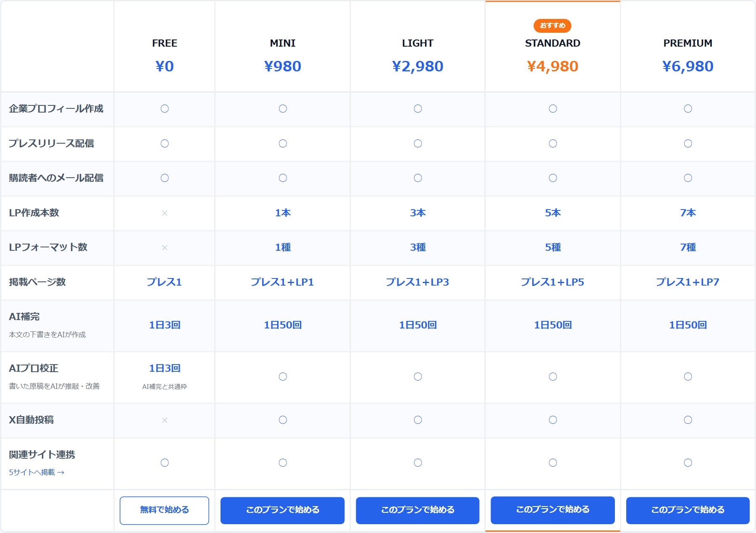Click the circle for STANDARD AIプロ校正

click(x=553, y=377)
